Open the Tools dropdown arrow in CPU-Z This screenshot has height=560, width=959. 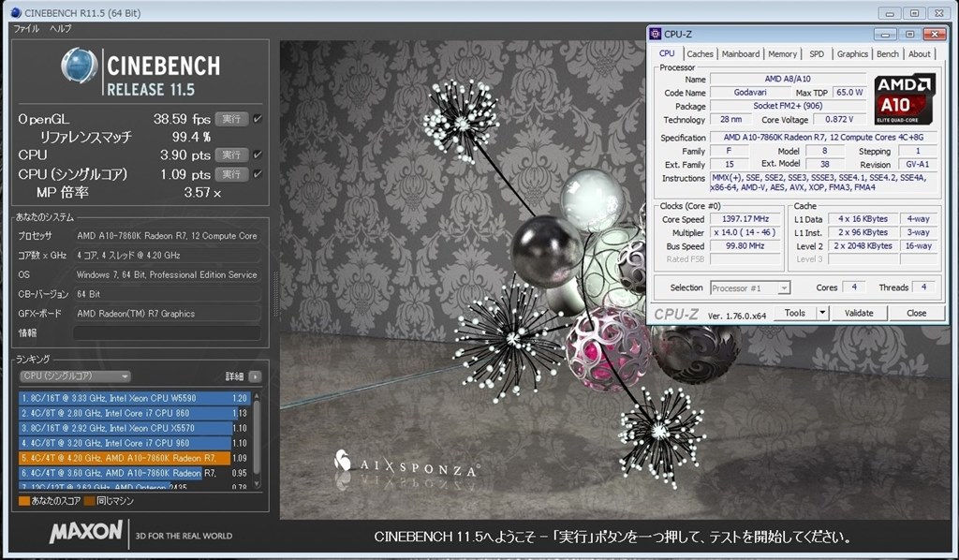[822, 313]
